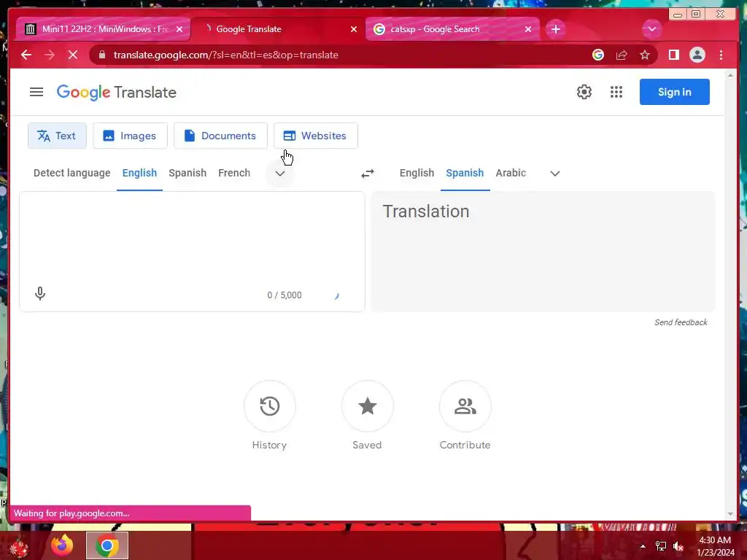
Task: Click the Google Translate logo
Action: [116, 92]
